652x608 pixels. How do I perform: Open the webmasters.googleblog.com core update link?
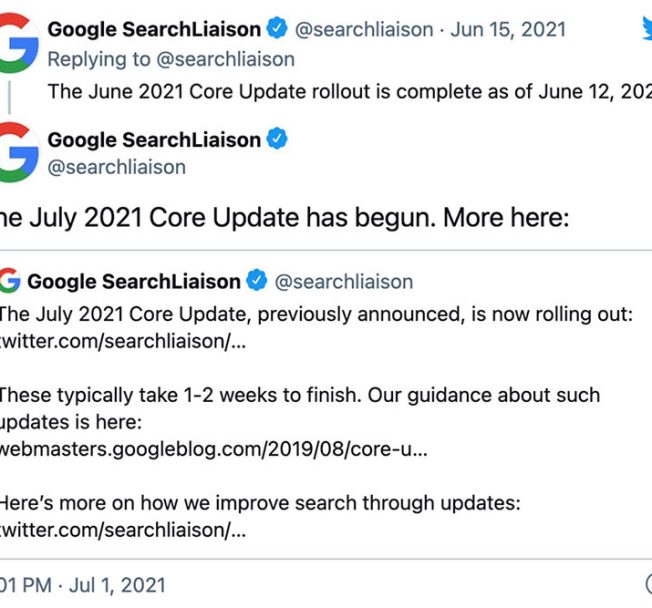(213, 449)
